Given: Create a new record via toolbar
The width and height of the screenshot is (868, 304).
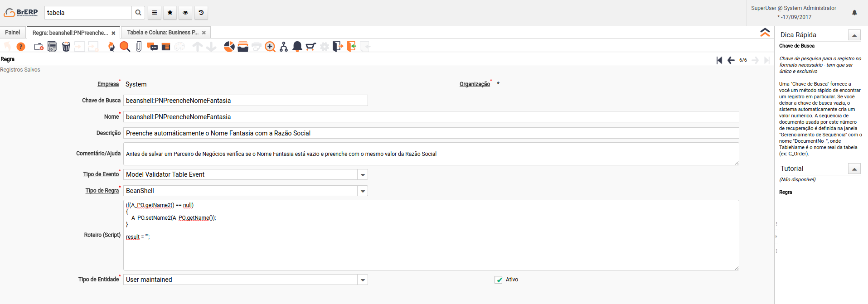Looking at the screenshot, I should (x=39, y=47).
